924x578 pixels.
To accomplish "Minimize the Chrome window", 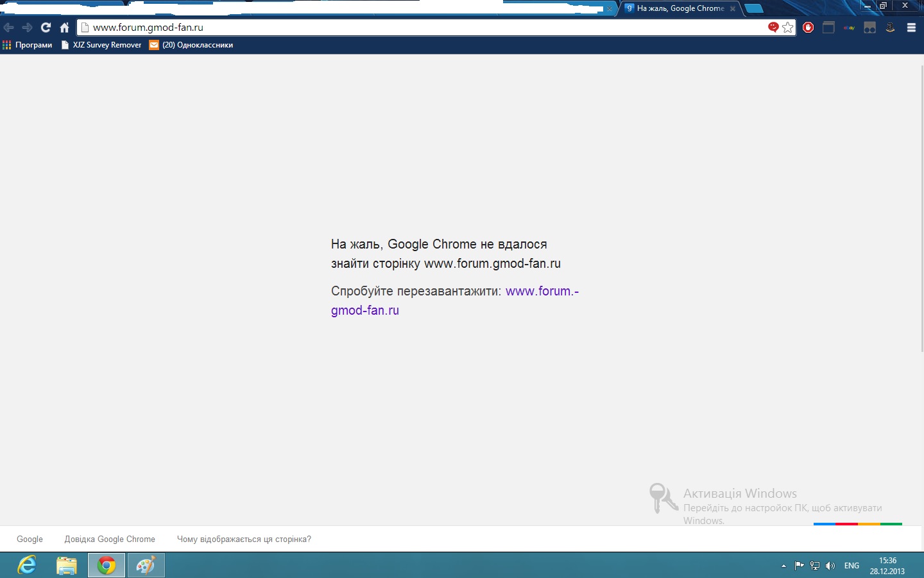I will coord(867,6).
